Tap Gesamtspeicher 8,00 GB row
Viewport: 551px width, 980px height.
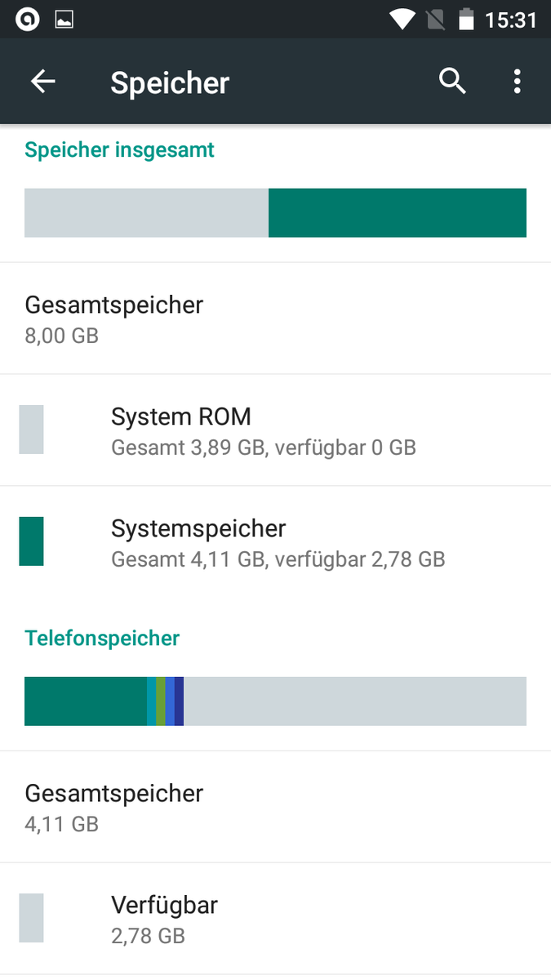(x=114, y=318)
